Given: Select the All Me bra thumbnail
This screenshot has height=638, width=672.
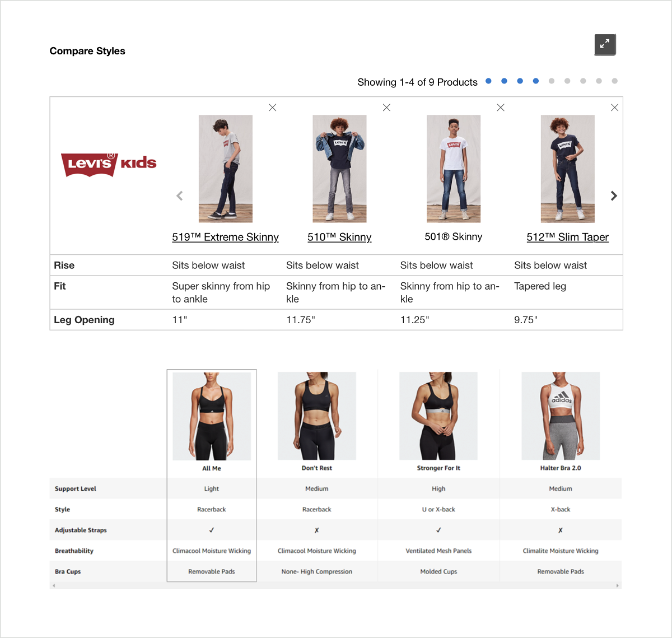Looking at the screenshot, I should pos(212,416).
